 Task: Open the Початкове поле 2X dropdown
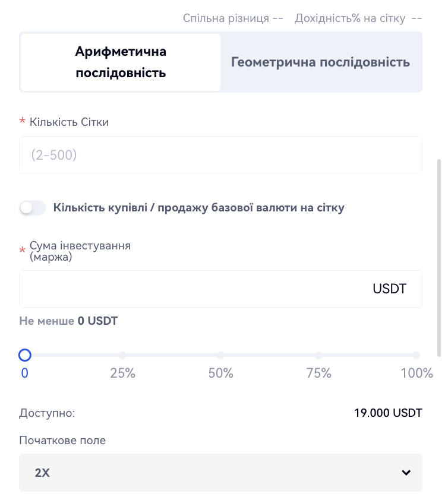(220, 473)
